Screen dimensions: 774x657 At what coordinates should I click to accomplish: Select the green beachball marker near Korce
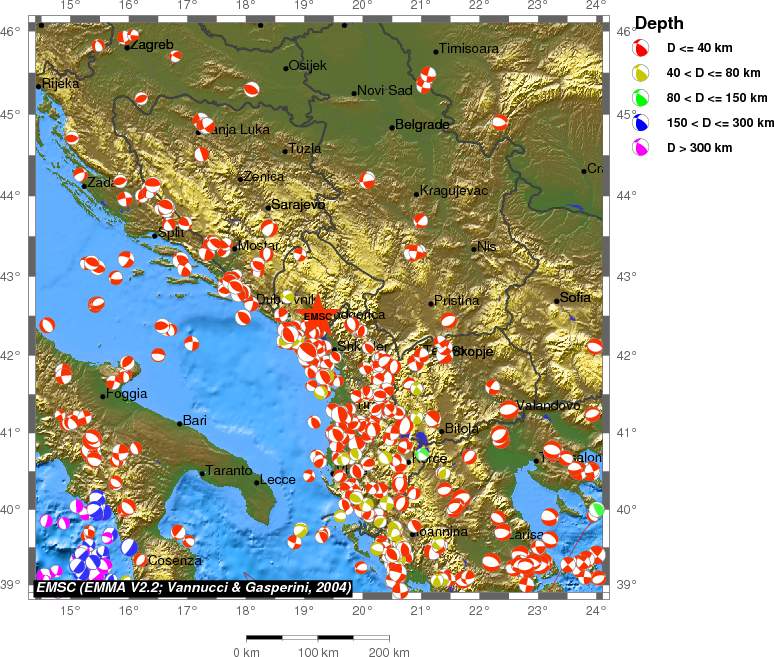pyautogui.click(x=423, y=453)
